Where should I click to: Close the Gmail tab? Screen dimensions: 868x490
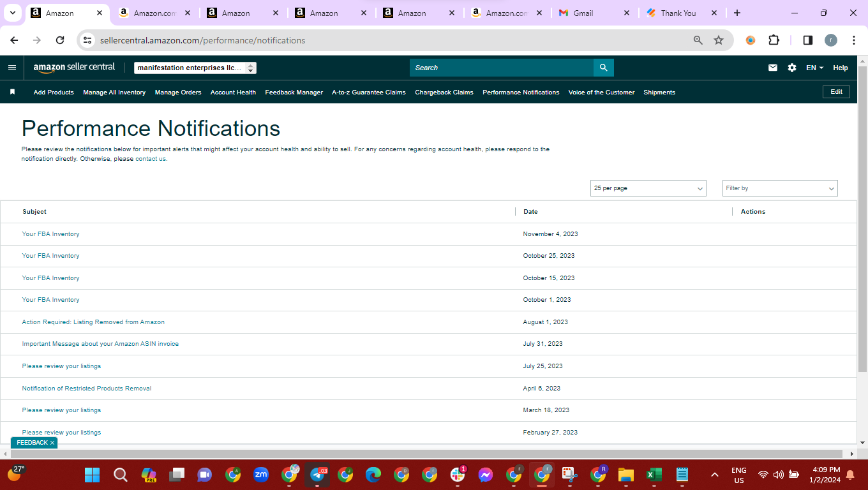[626, 13]
